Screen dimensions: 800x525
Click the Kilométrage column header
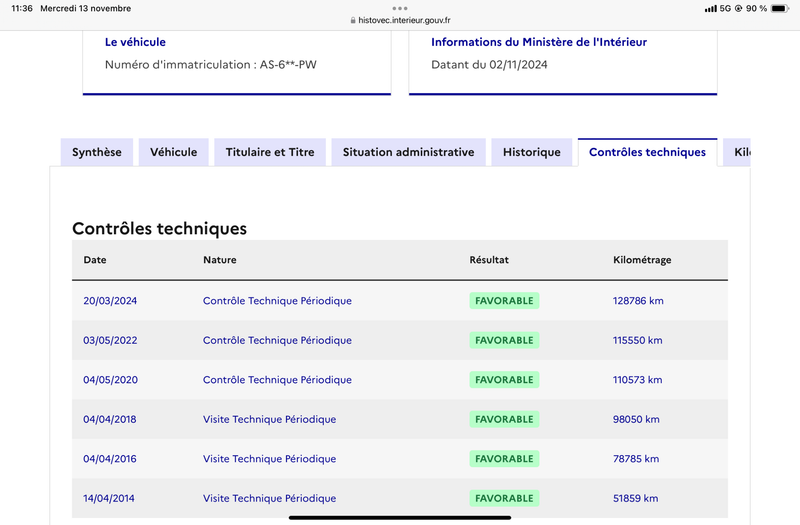tap(642, 260)
